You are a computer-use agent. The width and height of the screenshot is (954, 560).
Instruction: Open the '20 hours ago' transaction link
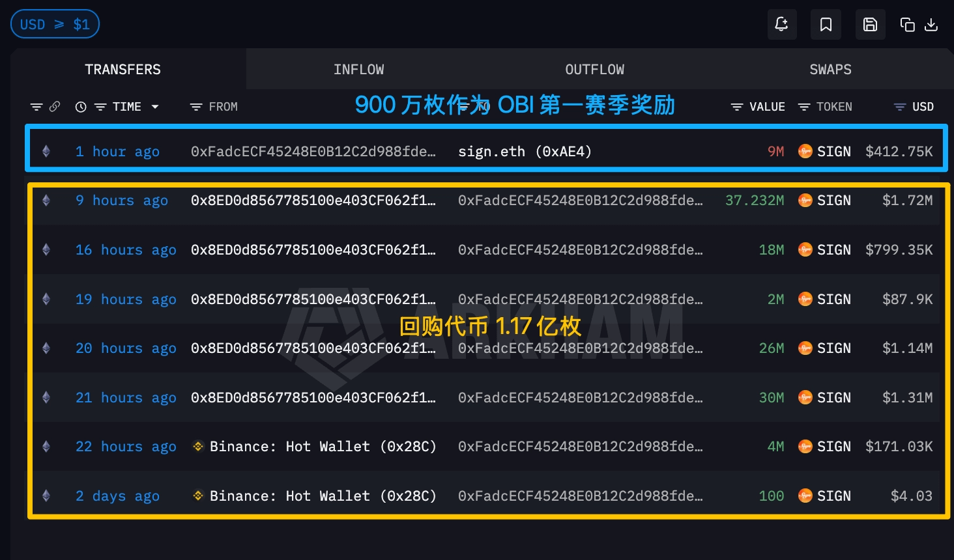(126, 348)
